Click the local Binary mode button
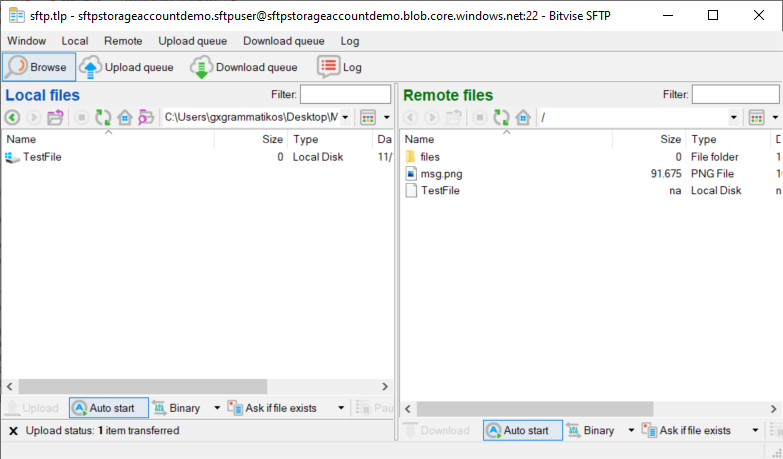Viewport: 783px width, 459px height. pos(177,408)
